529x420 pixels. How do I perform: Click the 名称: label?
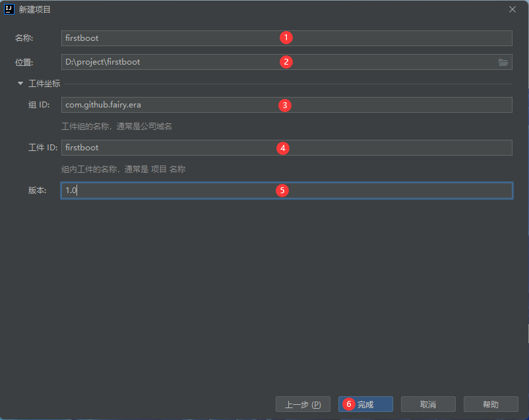click(24, 38)
